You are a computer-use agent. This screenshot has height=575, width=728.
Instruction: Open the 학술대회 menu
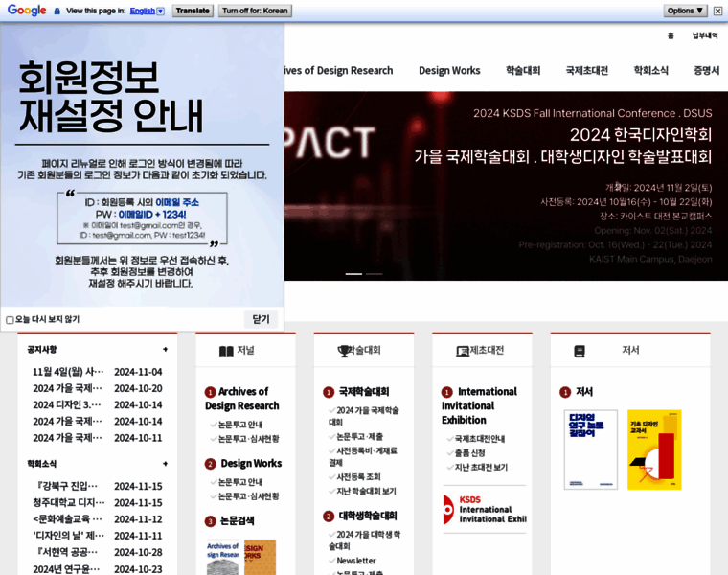tap(523, 71)
